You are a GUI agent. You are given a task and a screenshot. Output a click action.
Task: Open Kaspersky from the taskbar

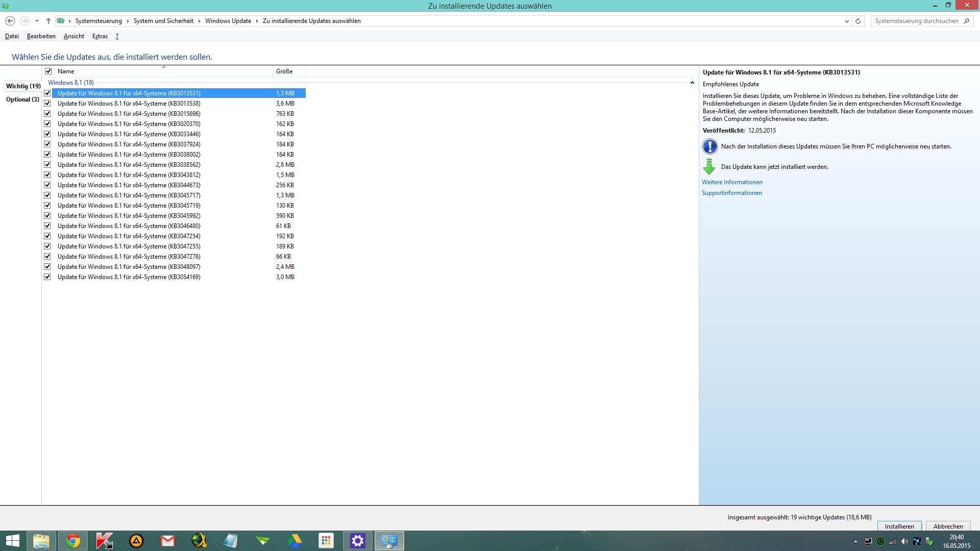[105, 541]
